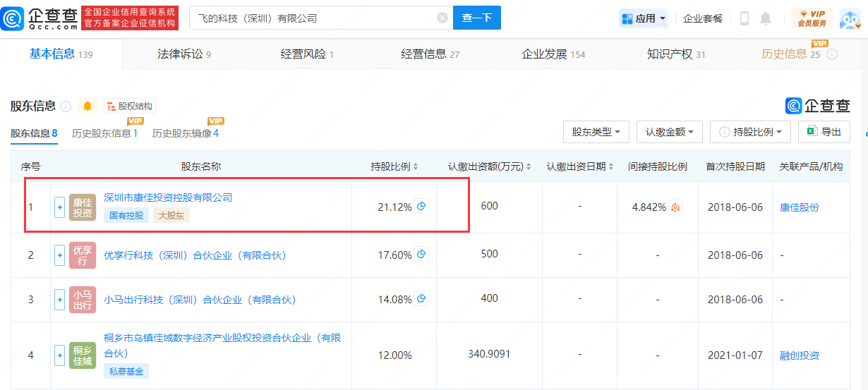Viewport: 868px width, 390px height.
Task: Click the info icon next to 历史信息
Action: 831,54
